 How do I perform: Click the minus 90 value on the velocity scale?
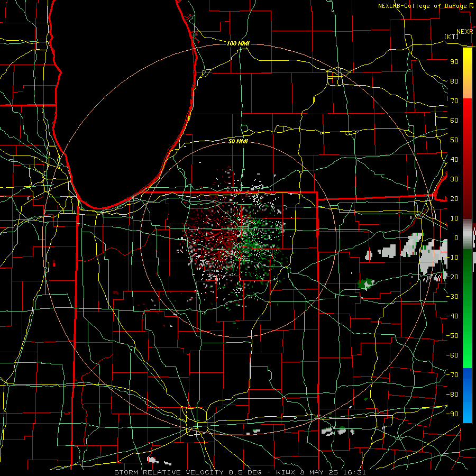point(453,414)
